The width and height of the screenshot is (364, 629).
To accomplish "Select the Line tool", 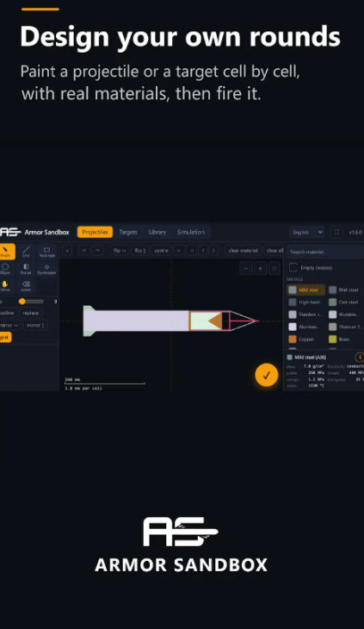I will point(26,252).
